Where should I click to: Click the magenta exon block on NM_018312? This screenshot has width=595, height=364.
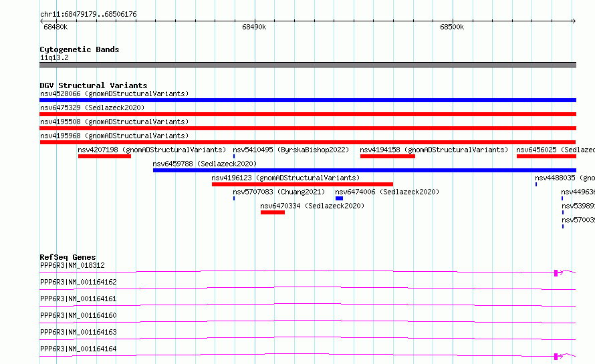(556, 273)
